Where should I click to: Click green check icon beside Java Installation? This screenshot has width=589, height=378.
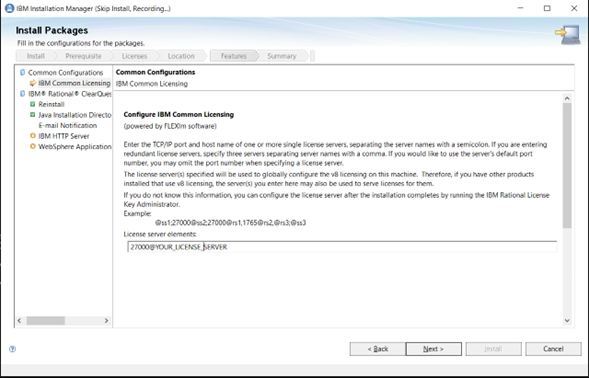pos(33,115)
